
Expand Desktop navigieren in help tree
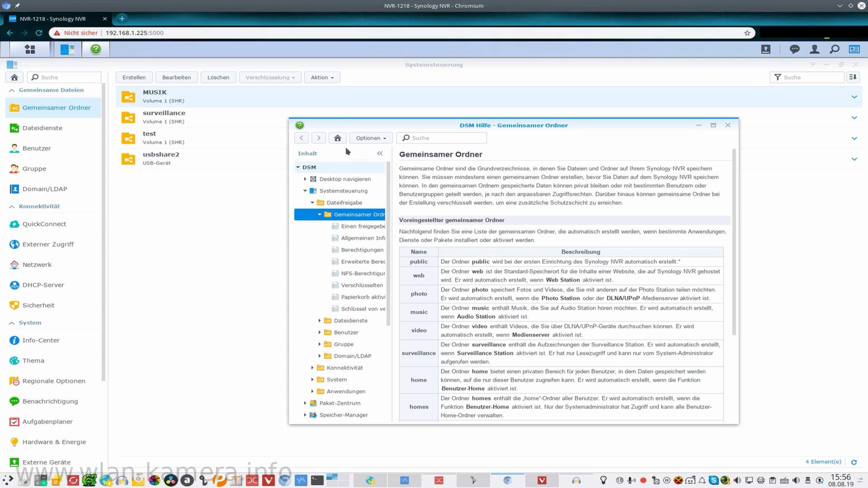305,179
